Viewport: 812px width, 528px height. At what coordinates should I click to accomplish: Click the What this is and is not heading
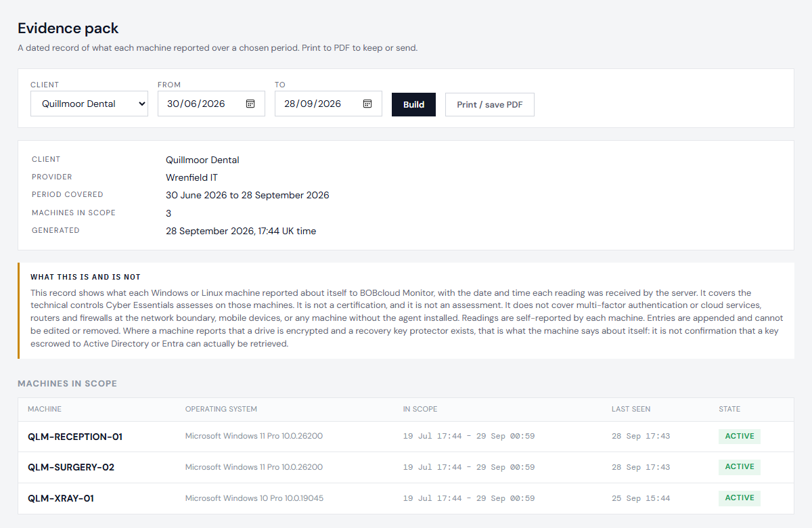[85, 278]
